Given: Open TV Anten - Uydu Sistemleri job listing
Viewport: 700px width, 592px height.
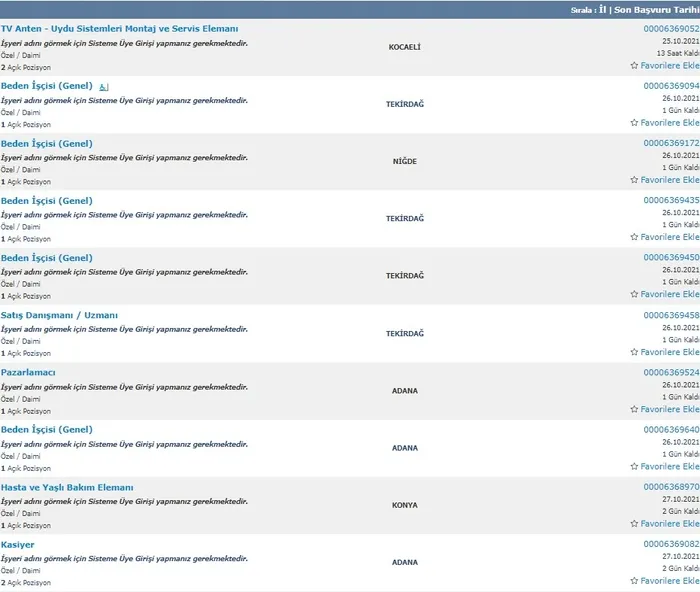Looking at the screenshot, I should tap(119, 29).
